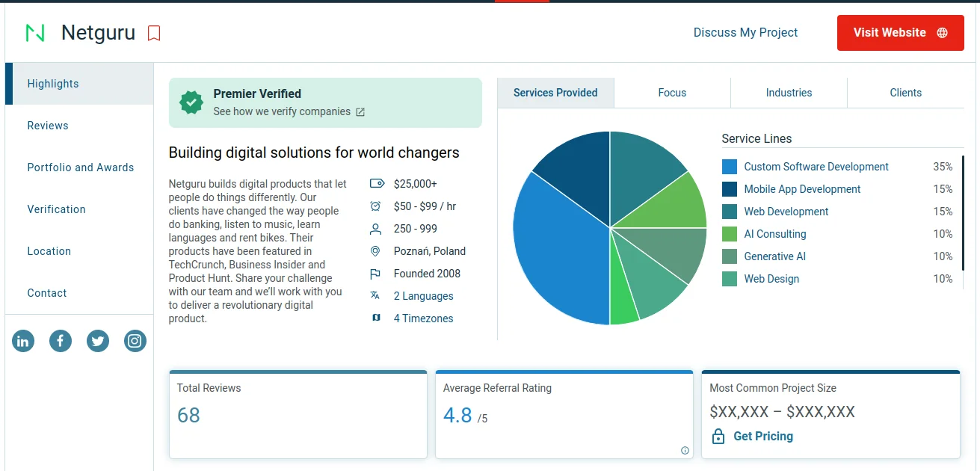The image size is (980, 471).
Task: Click the Founded 2008 text
Action: click(x=427, y=274)
